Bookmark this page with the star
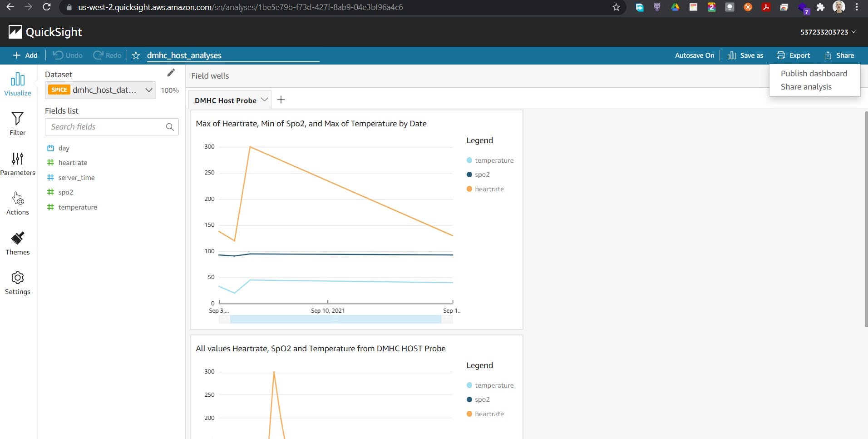 (616, 7)
